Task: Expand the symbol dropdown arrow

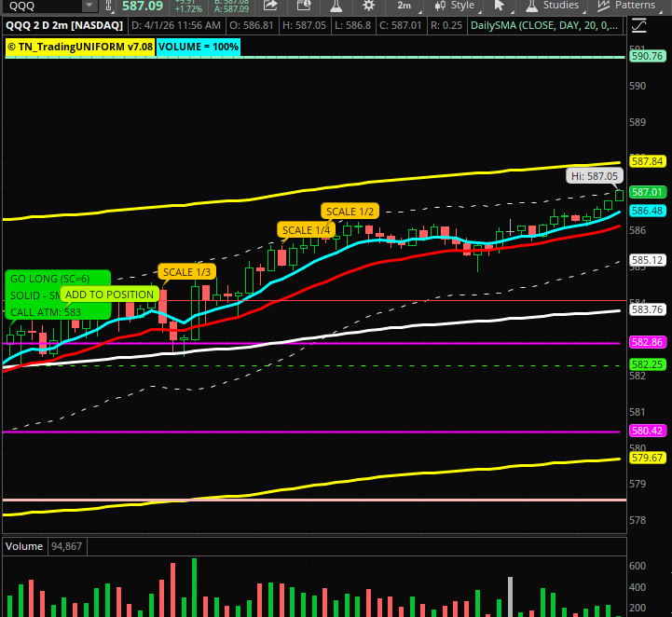Action: click(89, 6)
